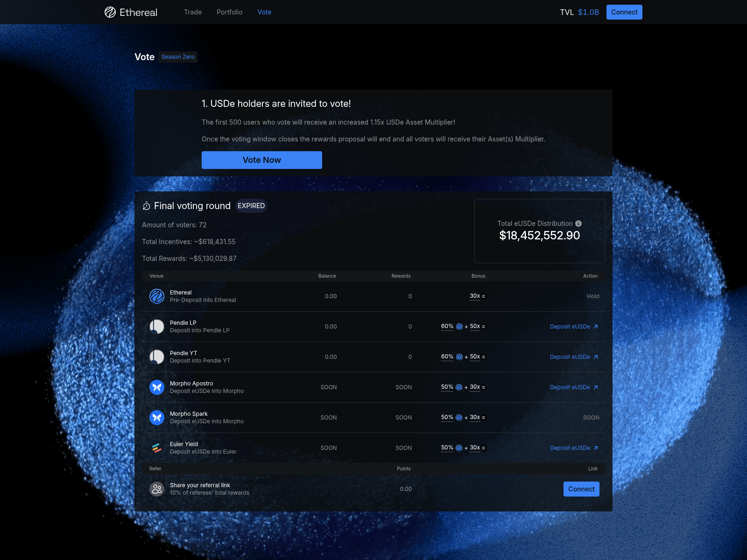This screenshot has width=747, height=560.
Task: Click the Rewards column header
Action: (401, 276)
